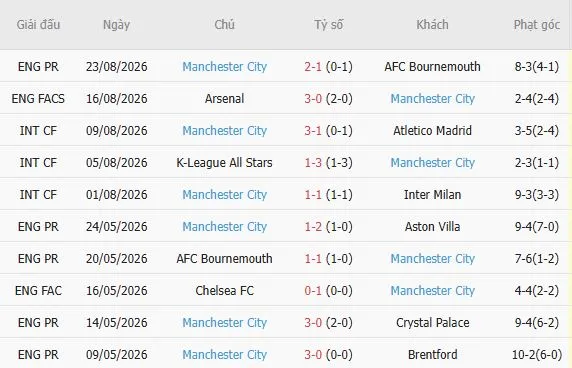Click the Phạt góc column header

pyautogui.click(x=537, y=25)
